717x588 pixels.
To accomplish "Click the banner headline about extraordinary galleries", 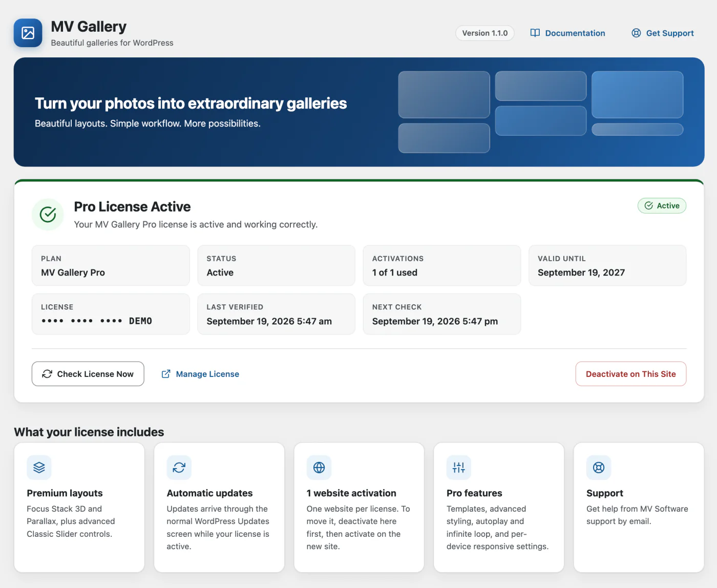I will 191,103.
